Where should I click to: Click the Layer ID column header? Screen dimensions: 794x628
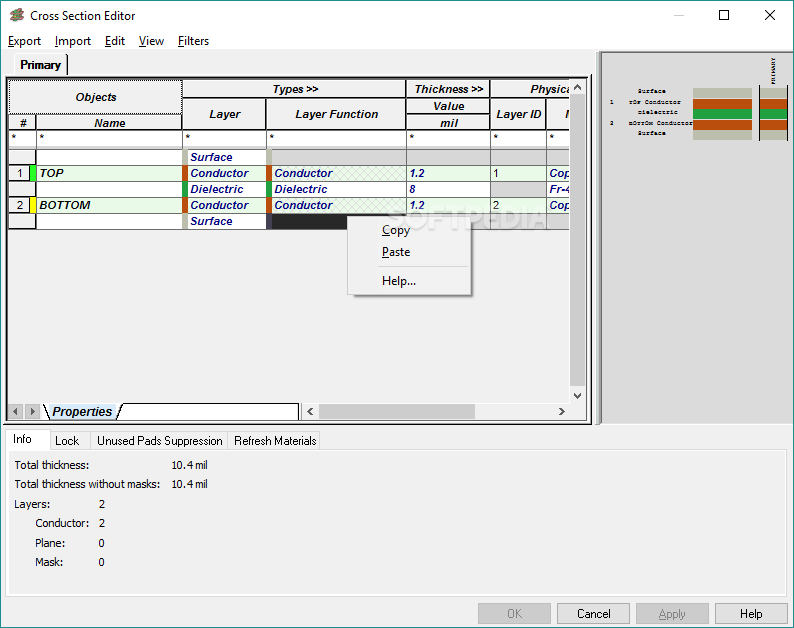click(519, 114)
